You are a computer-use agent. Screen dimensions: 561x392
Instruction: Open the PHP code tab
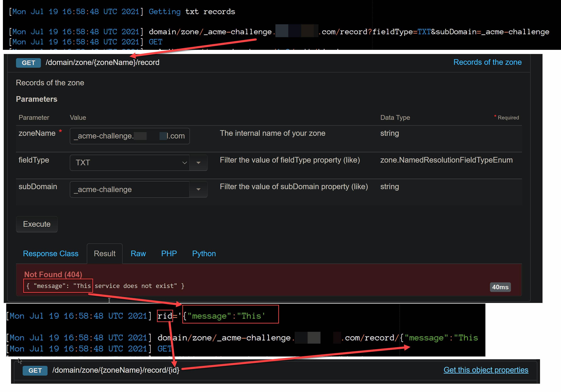click(169, 254)
